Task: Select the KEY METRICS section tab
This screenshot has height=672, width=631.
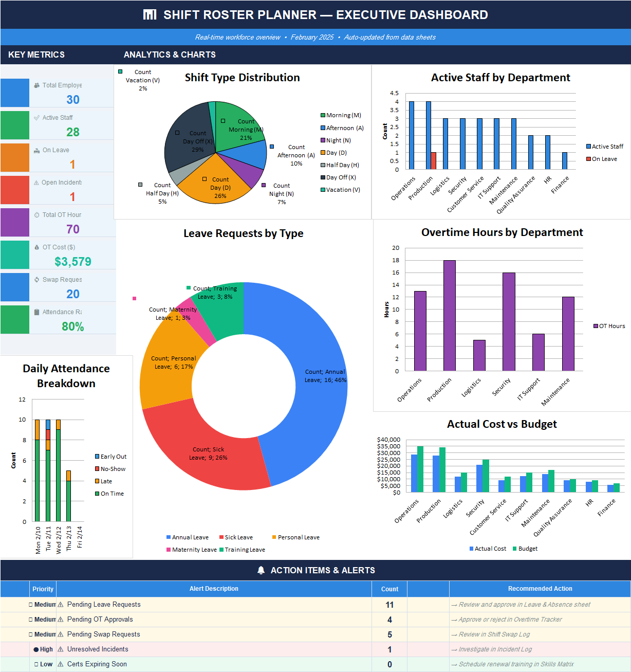Action: pos(37,55)
